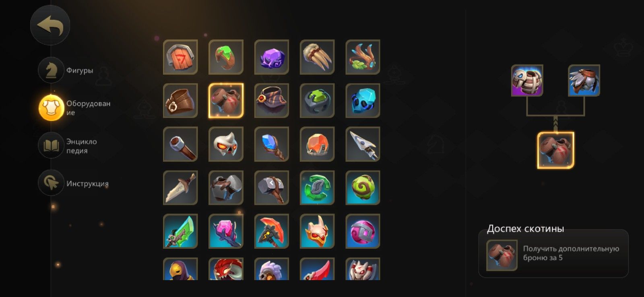Select the purple crystal item
The width and height of the screenshot is (644, 297).
pyautogui.click(x=272, y=57)
